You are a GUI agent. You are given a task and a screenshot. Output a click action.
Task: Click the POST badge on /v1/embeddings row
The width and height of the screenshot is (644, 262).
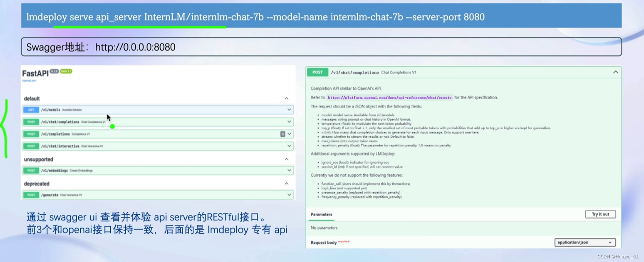[31, 171]
